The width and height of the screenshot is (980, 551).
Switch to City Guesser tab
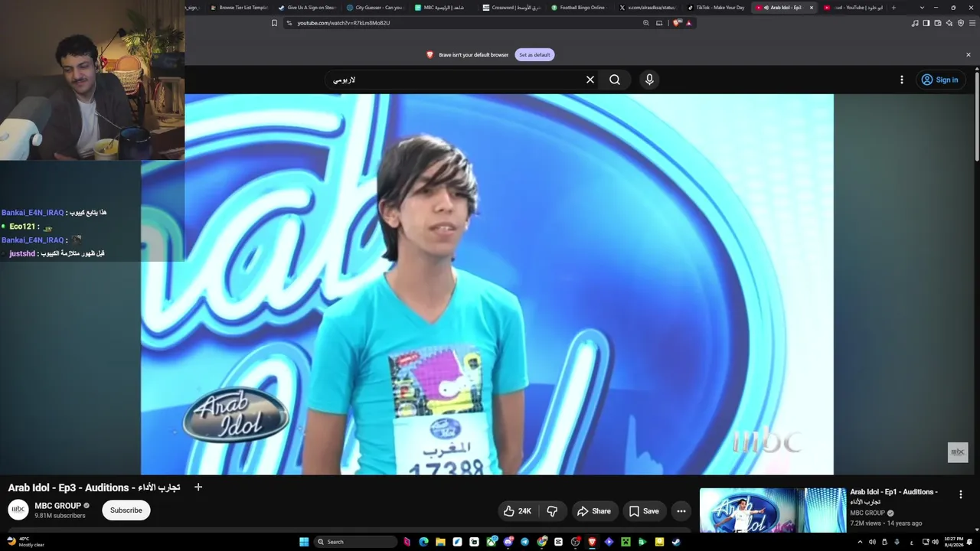pyautogui.click(x=374, y=8)
